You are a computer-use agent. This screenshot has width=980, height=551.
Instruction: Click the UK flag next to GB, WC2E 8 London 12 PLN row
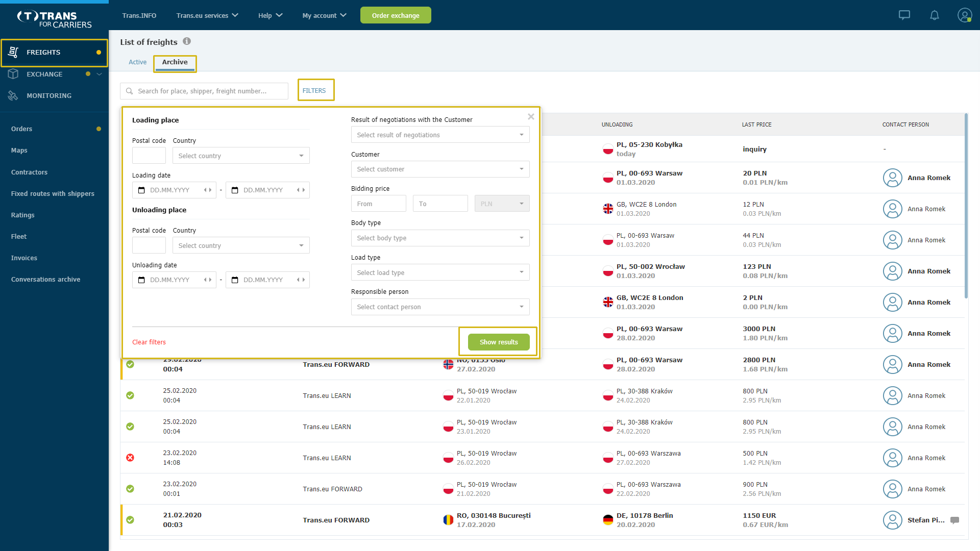608,209
